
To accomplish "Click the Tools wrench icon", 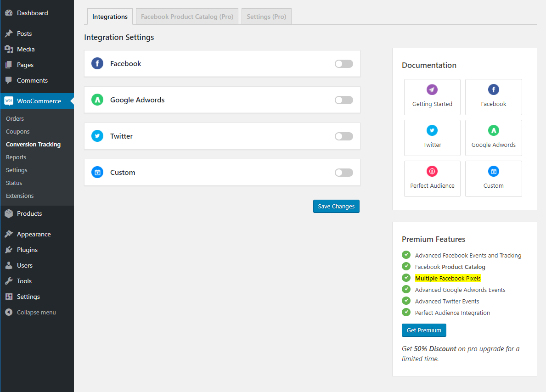I will tap(9, 281).
